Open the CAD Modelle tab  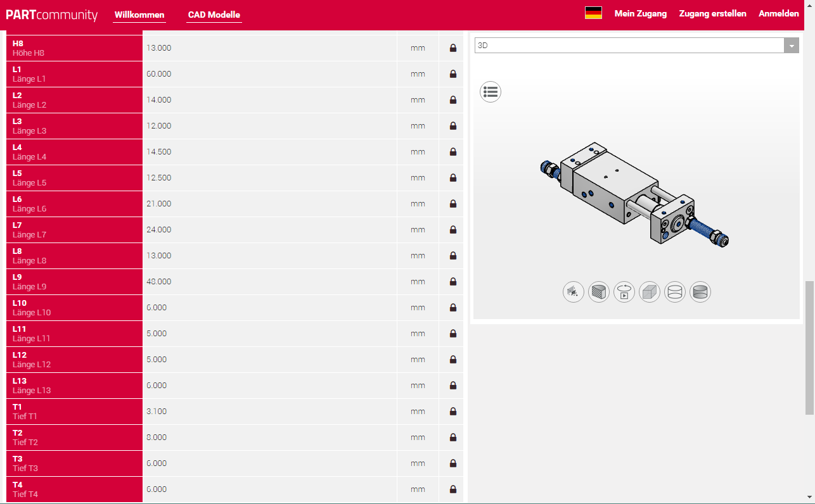tap(214, 15)
